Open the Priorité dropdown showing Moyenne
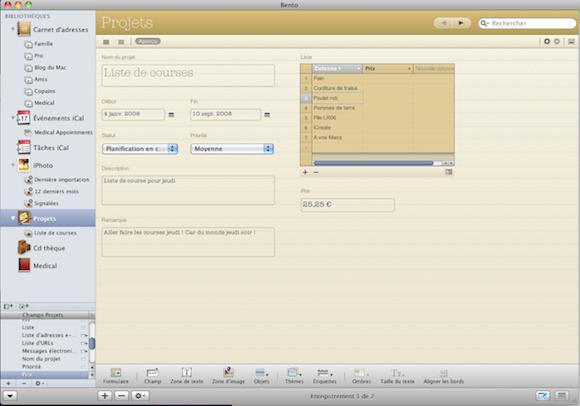Image resolution: width=580 pixels, height=406 pixels. pyautogui.click(x=232, y=149)
